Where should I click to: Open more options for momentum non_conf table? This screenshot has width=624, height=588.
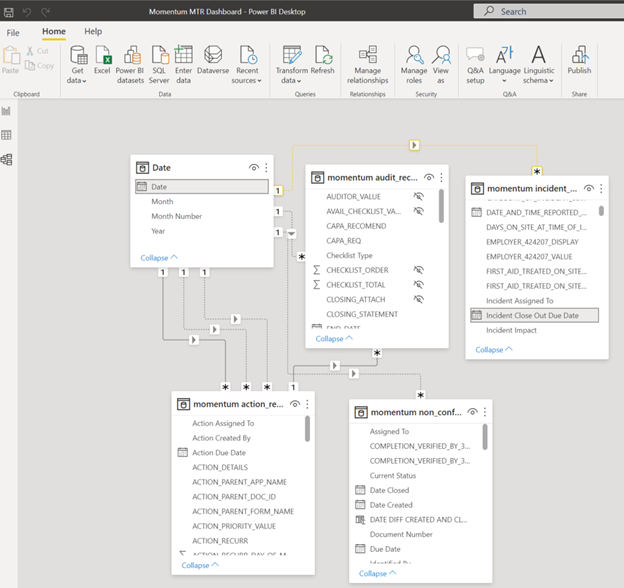coord(485,412)
